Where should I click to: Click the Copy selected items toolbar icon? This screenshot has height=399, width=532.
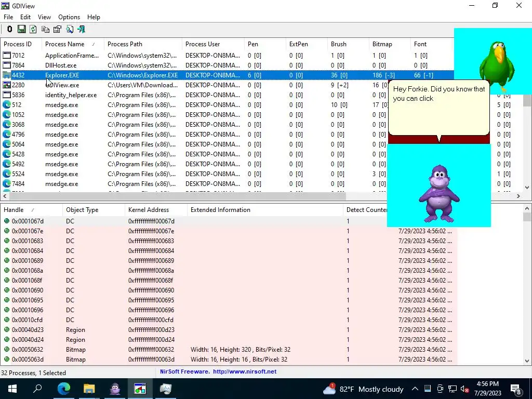(x=45, y=29)
